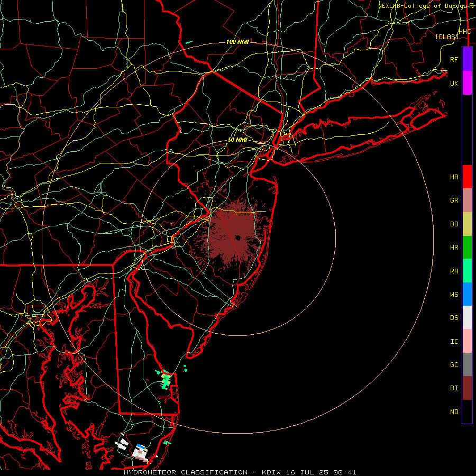Screen dimensions: 476x476
Task: Click the 'HA' legend label text
Action: coord(454,177)
